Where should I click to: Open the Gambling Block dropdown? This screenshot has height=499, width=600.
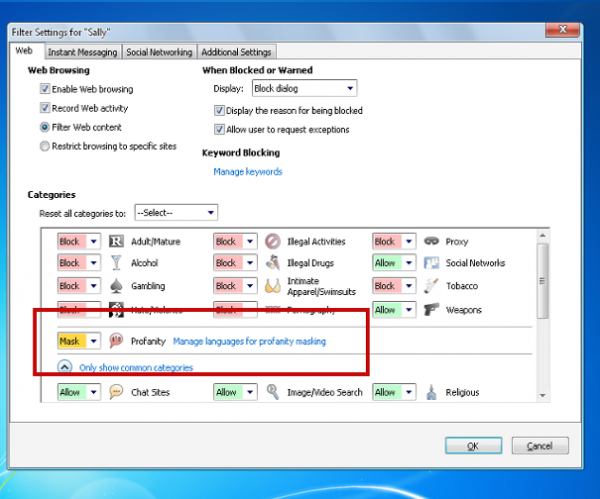(79, 286)
